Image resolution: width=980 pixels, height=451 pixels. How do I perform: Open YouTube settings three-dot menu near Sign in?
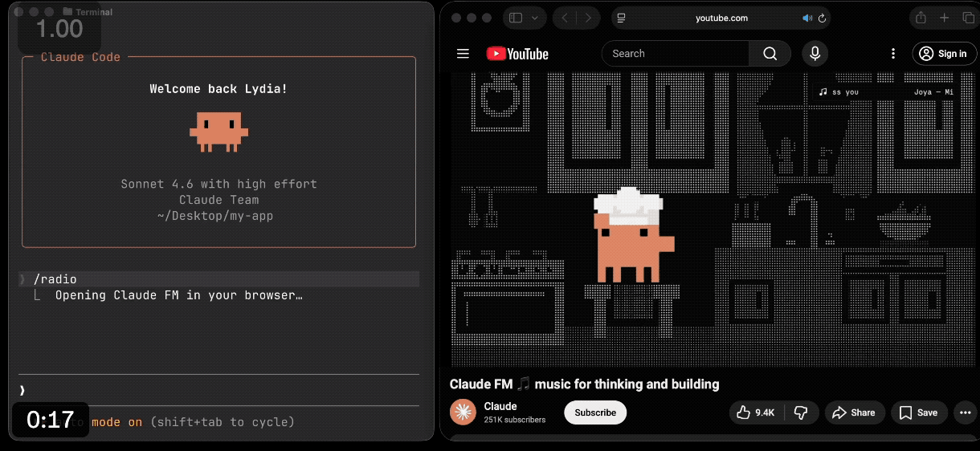[893, 54]
